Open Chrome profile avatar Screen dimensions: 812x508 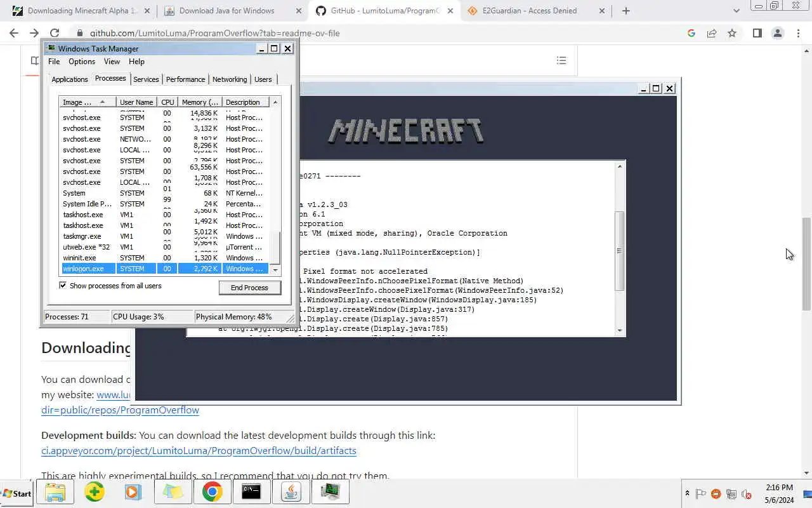click(x=777, y=33)
